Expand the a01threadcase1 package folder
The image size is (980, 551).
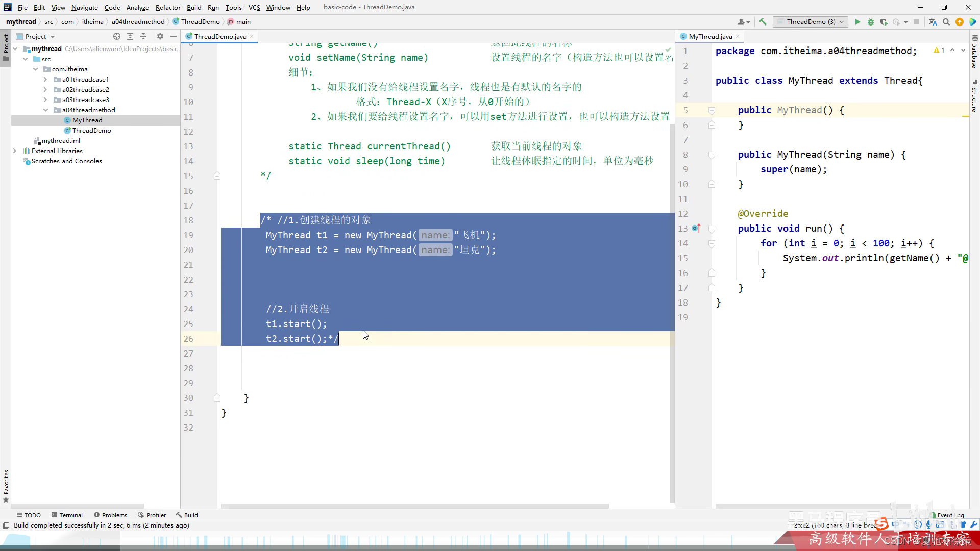[x=45, y=80]
